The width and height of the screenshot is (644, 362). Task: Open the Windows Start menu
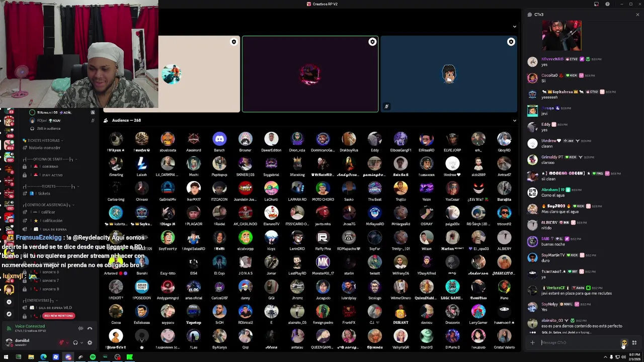click(6, 357)
